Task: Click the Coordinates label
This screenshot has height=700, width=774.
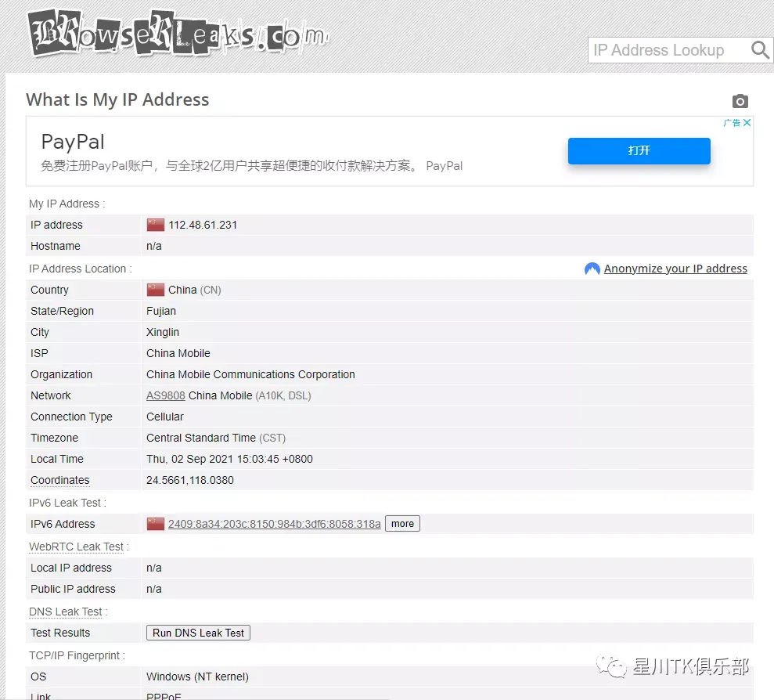Action: pyautogui.click(x=59, y=480)
